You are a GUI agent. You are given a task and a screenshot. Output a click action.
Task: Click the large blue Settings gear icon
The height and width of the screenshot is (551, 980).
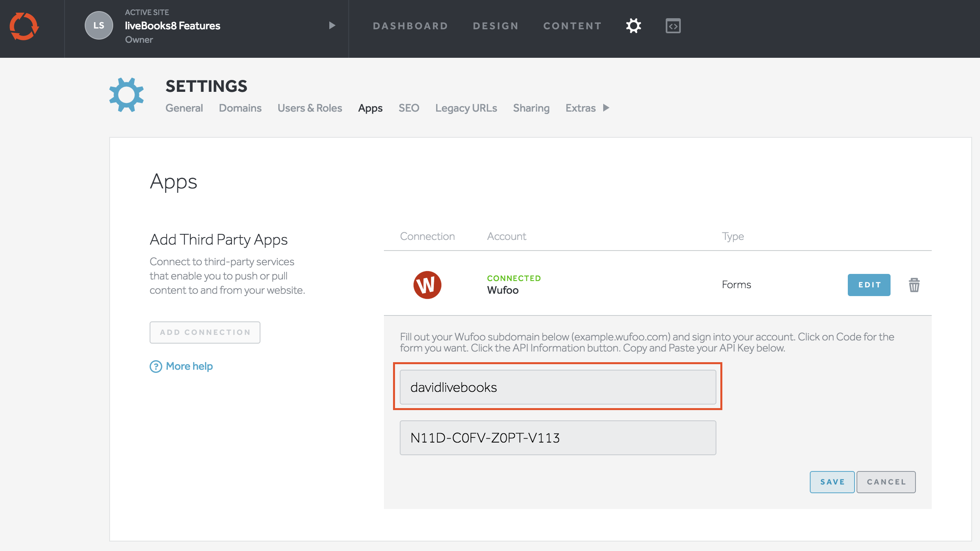pos(126,95)
